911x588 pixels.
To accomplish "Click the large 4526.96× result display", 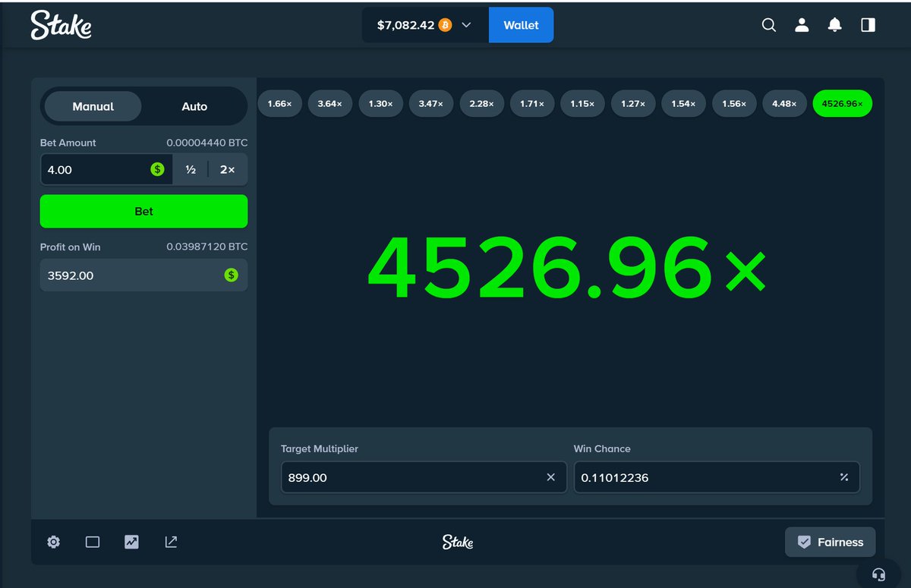I will tap(567, 266).
